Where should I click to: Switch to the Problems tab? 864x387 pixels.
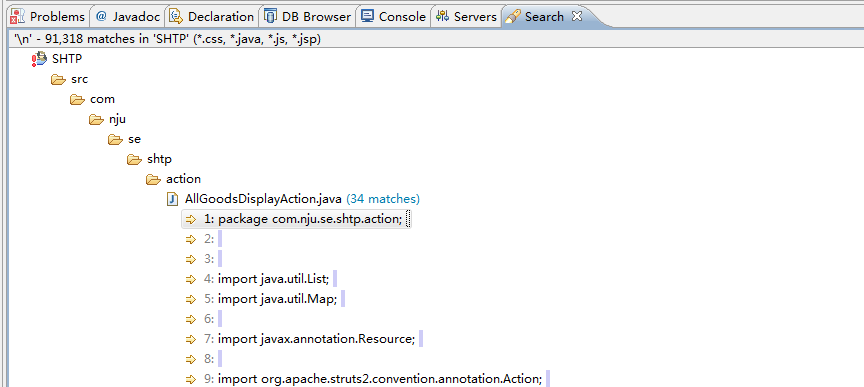click(x=48, y=17)
